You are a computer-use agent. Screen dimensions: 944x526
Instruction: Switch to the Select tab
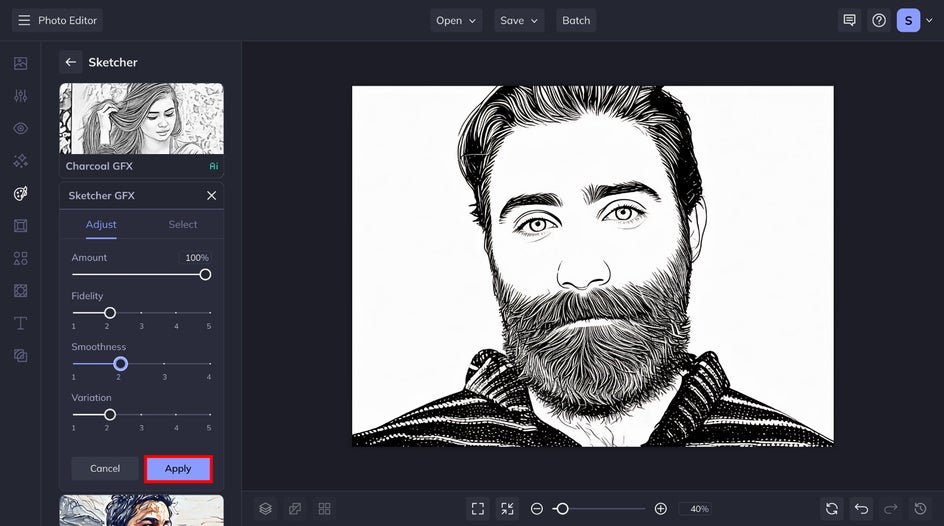tap(183, 224)
